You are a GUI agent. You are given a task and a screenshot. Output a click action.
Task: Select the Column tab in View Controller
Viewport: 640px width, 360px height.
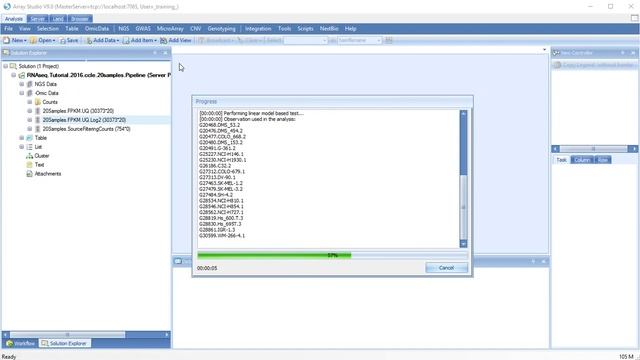pos(582,160)
